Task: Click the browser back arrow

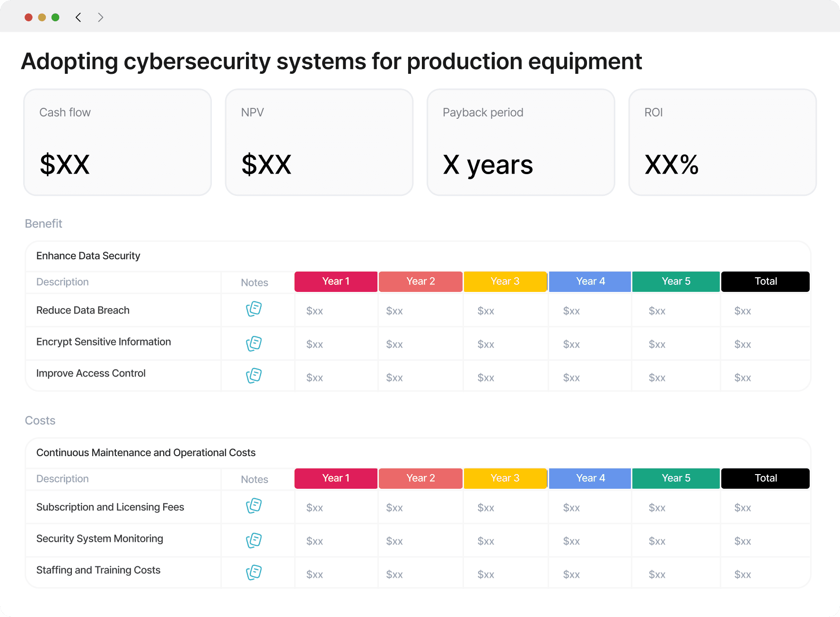Action: [x=79, y=18]
